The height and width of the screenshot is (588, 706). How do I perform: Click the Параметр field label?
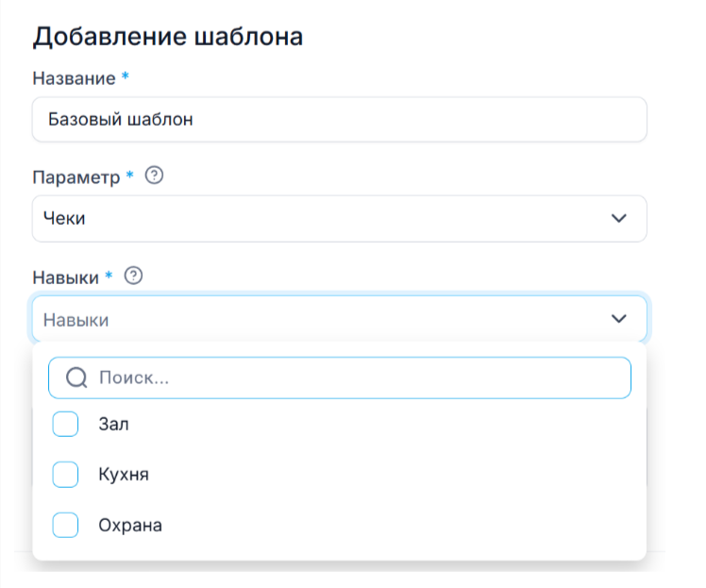point(76,177)
